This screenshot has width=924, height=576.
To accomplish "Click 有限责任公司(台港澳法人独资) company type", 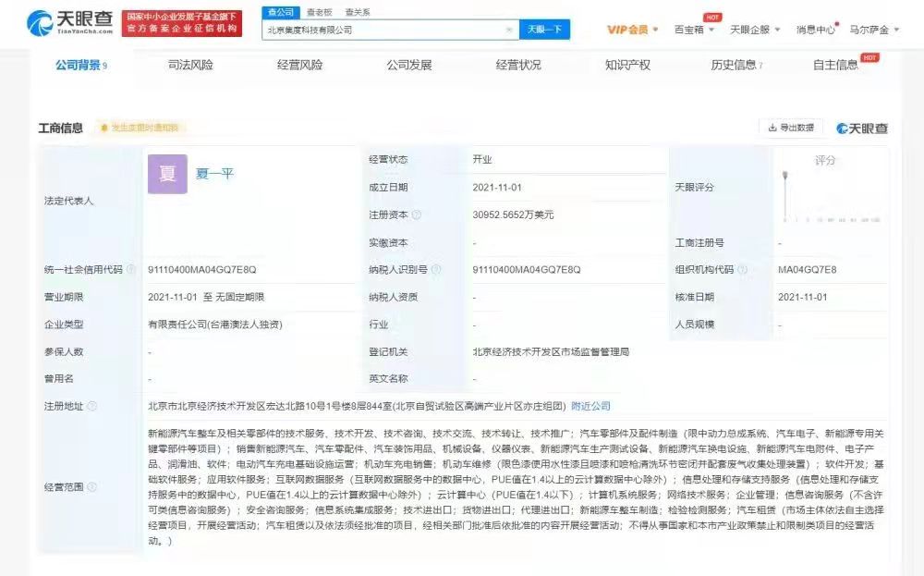I will (215, 325).
